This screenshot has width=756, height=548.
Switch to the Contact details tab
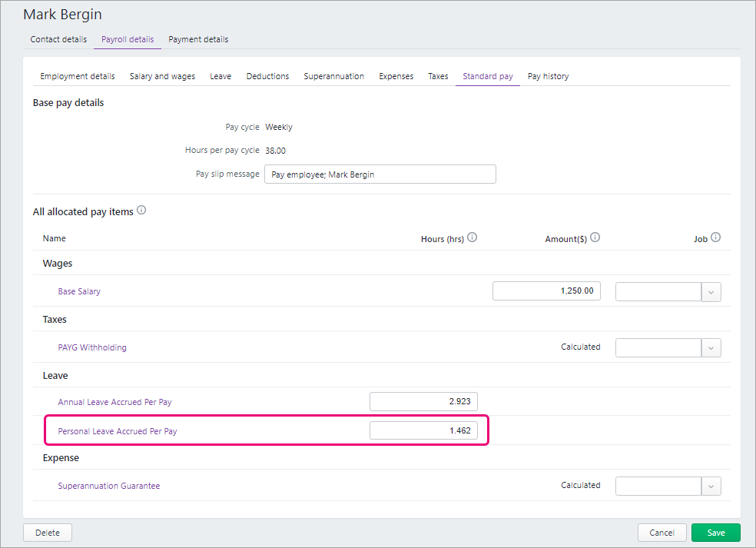pos(58,39)
